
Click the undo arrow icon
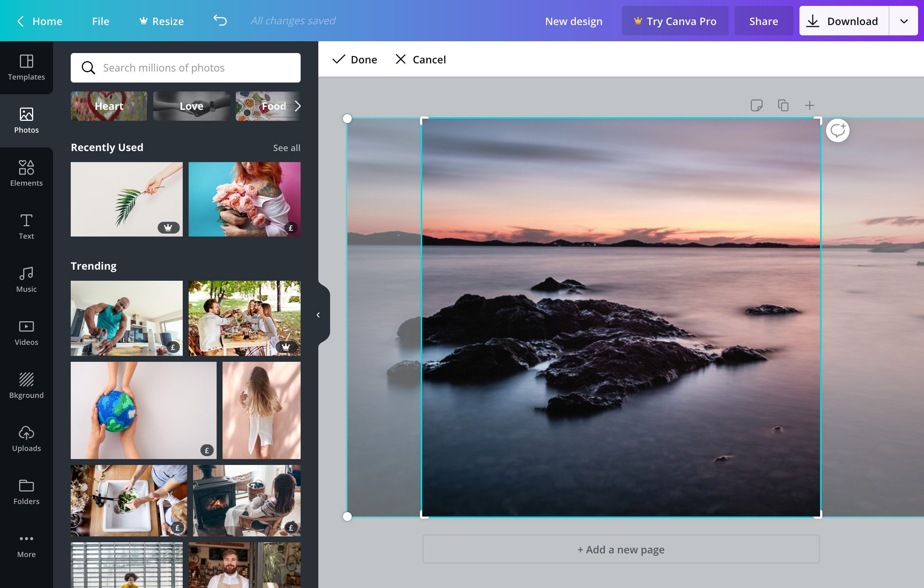click(x=220, y=20)
